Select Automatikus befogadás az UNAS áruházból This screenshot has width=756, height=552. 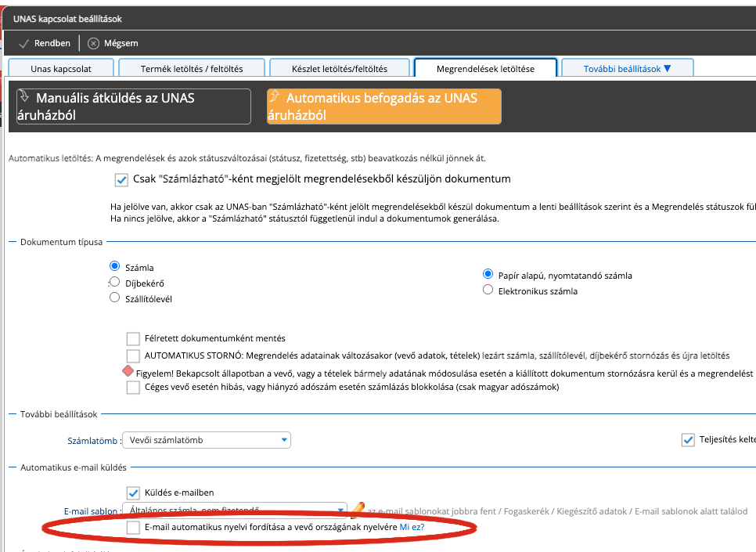coord(383,106)
